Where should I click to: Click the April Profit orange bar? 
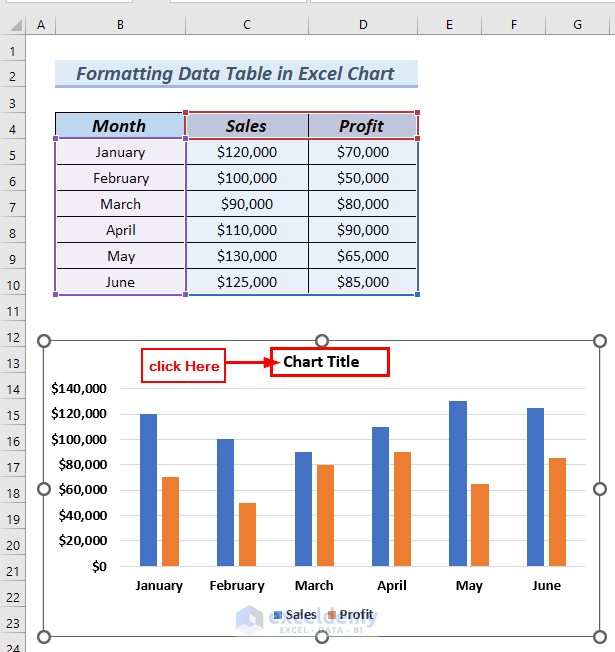[x=403, y=509]
